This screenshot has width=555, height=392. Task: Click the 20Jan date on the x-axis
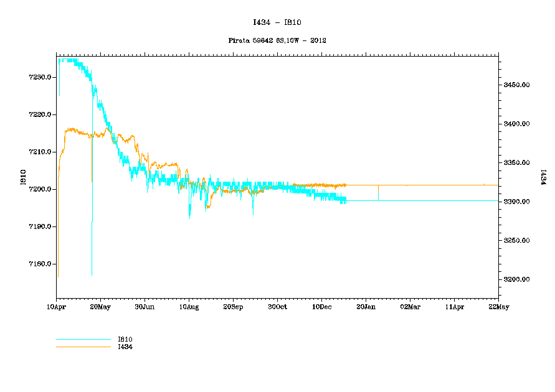(366, 307)
